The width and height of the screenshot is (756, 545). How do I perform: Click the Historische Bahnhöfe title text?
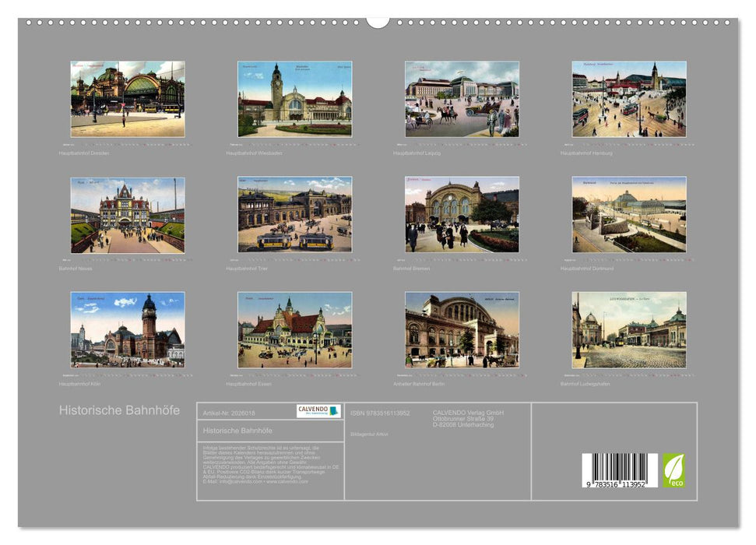[x=118, y=407]
